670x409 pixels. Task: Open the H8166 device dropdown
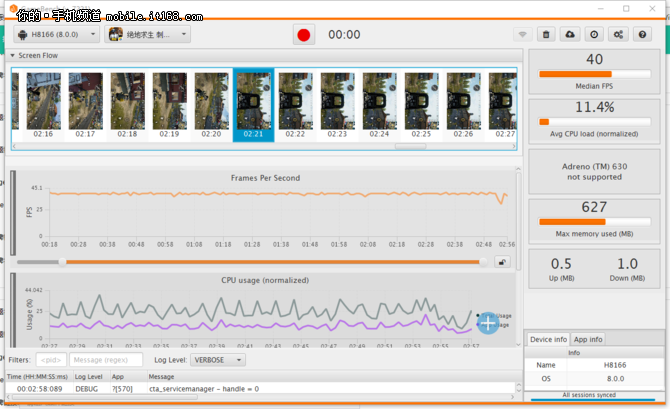point(56,35)
